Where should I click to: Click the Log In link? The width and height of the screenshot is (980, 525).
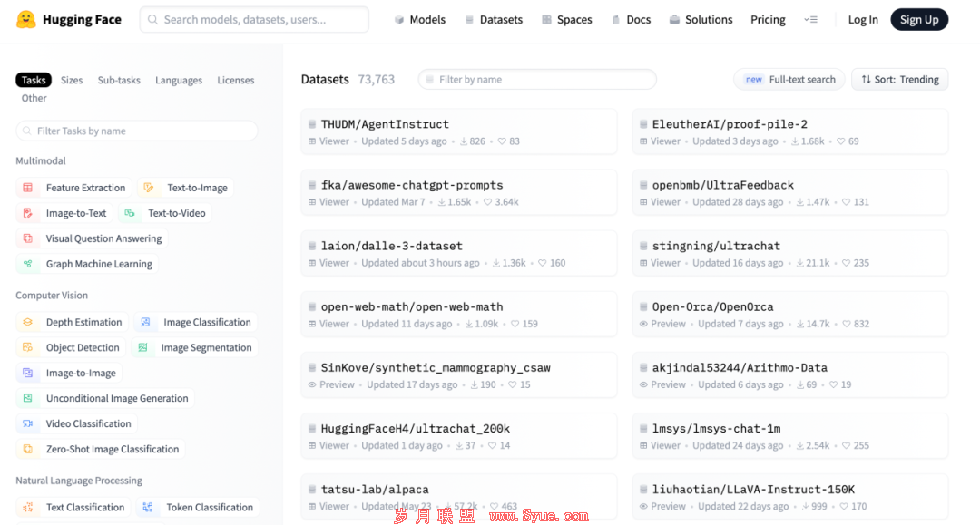(863, 20)
